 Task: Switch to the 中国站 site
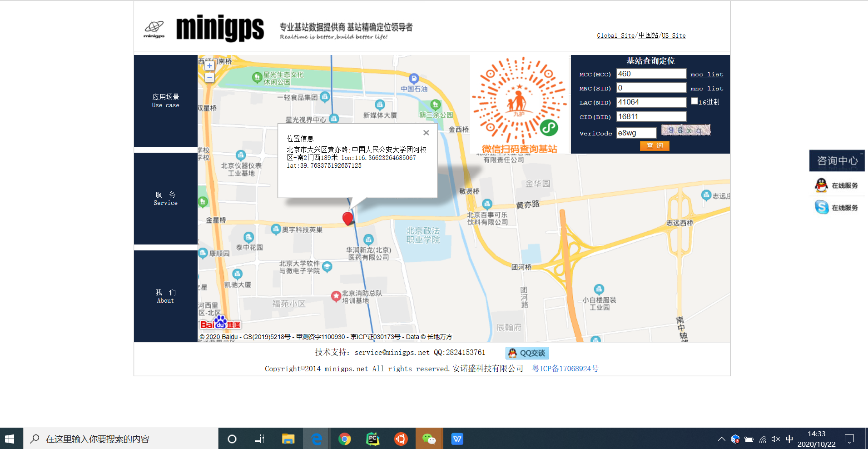[x=648, y=35]
